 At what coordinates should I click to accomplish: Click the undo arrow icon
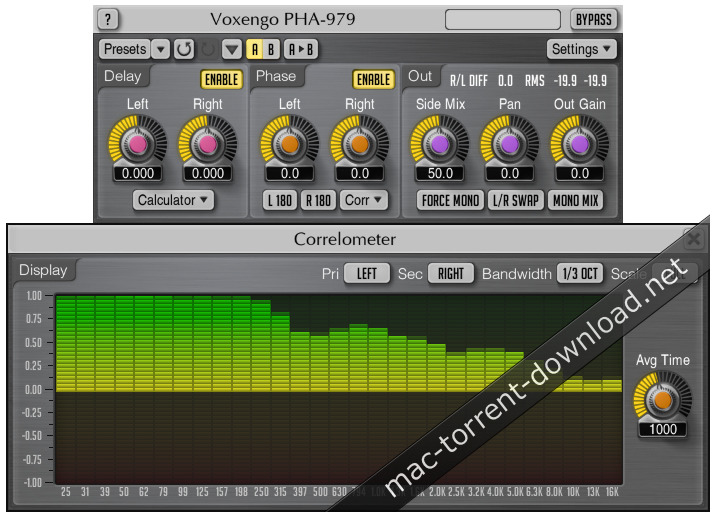click(184, 49)
